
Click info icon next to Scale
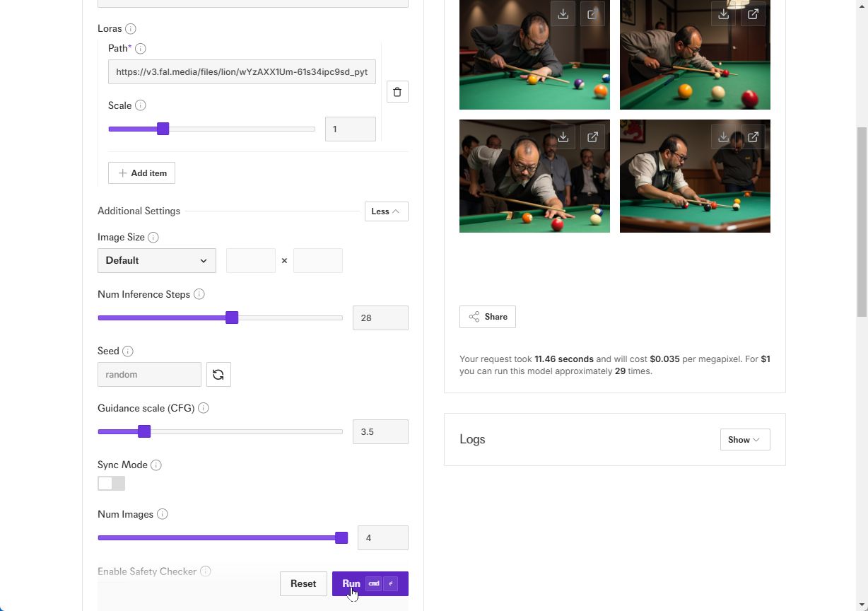(x=140, y=105)
